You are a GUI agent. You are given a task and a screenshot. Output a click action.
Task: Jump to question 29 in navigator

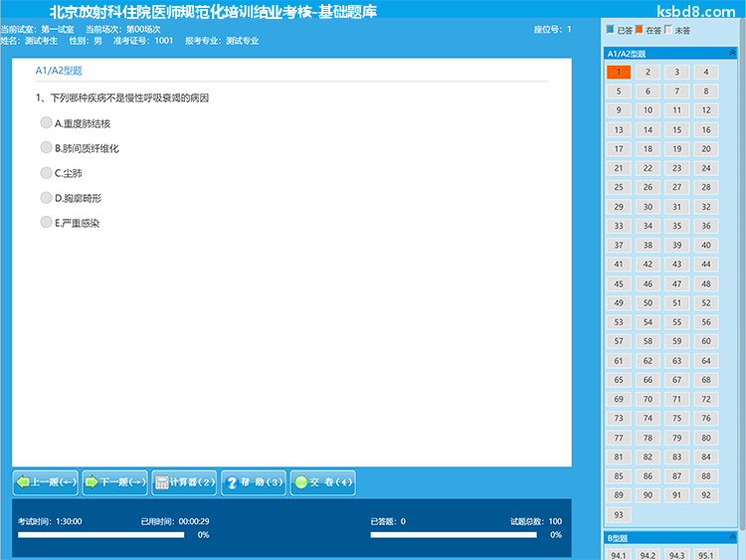(x=619, y=207)
